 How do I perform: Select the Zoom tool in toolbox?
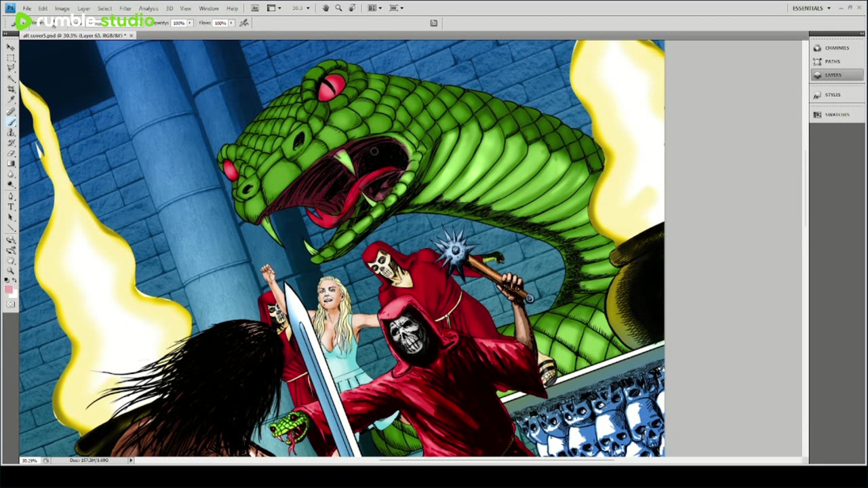[x=11, y=270]
